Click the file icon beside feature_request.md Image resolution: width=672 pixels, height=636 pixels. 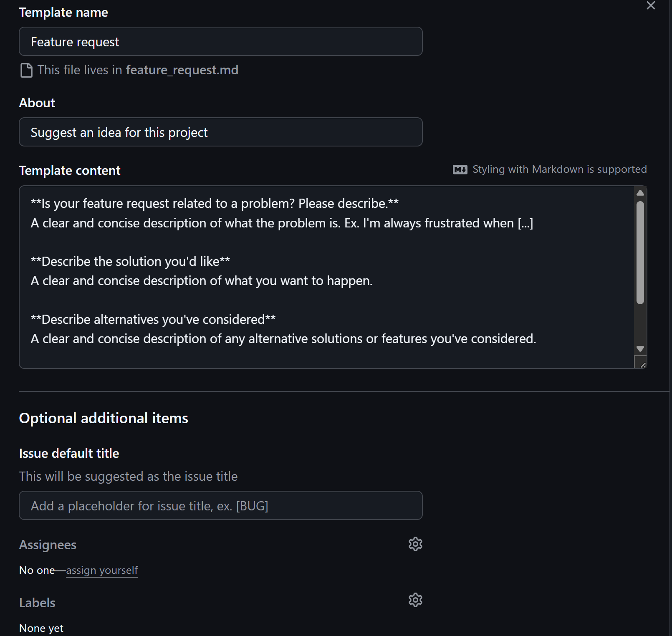[26, 70]
